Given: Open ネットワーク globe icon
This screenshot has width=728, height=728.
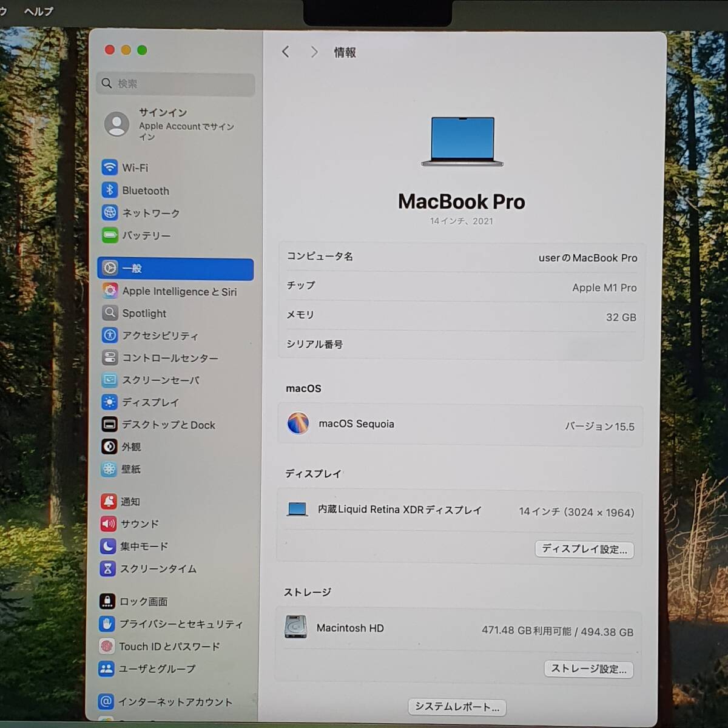Looking at the screenshot, I should [x=109, y=212].
